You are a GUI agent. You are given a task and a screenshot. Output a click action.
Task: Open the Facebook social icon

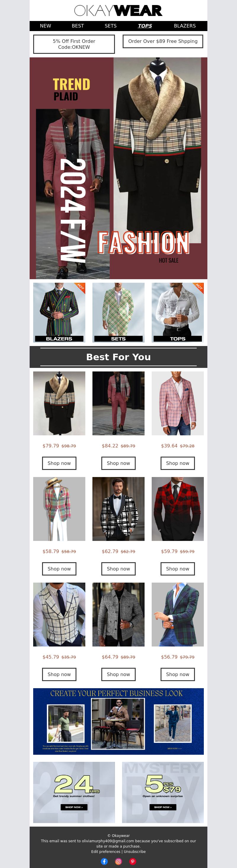pyautogui.click(x=104, y=861)
